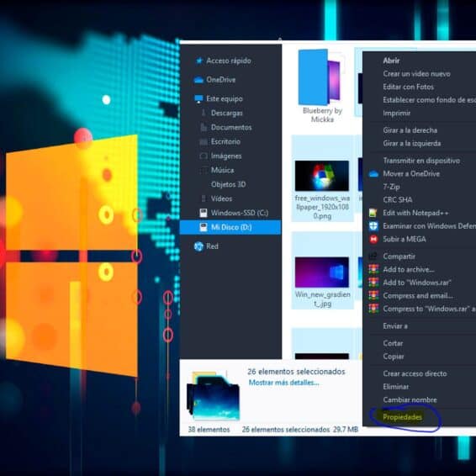Select Editar con Fotos
This screenshot has width=476, height=476.
coord(409,87)
